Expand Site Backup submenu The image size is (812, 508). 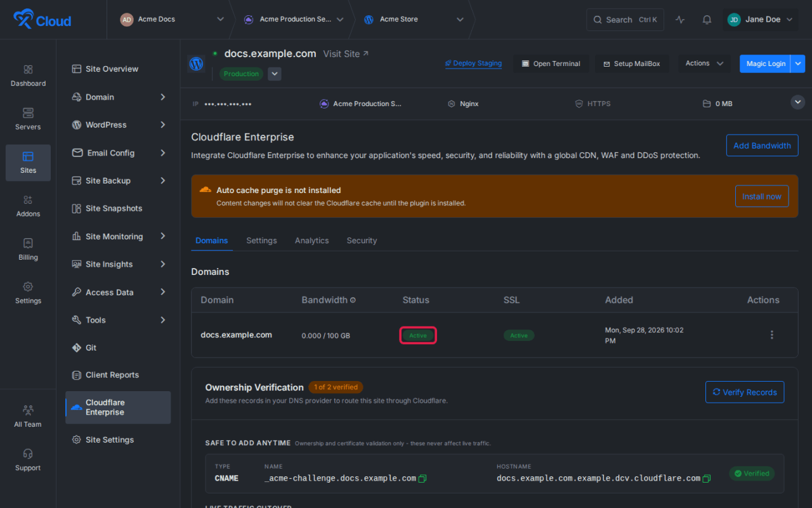tap(163, 181)
